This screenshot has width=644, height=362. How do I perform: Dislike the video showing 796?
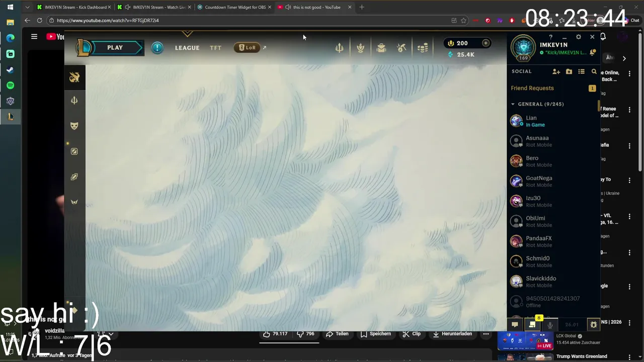click(x=305, y=334)
